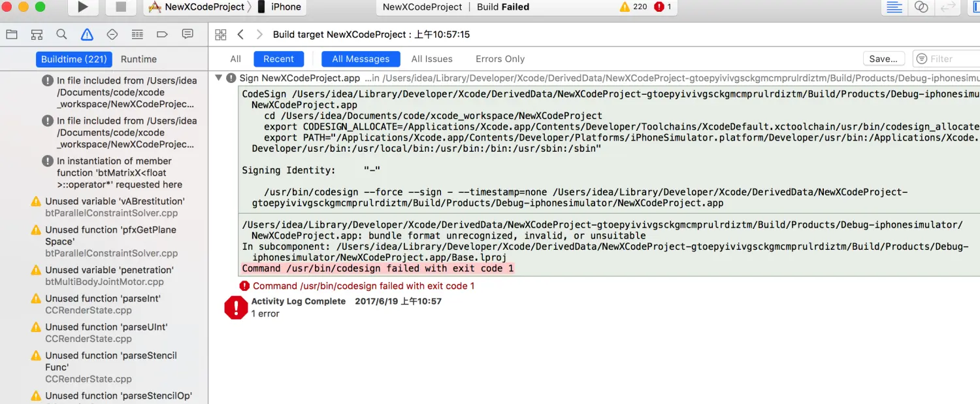Show the standard editor icon
Image resolution: width=980 pixels, height=404 pixels.
coord(894,7)
